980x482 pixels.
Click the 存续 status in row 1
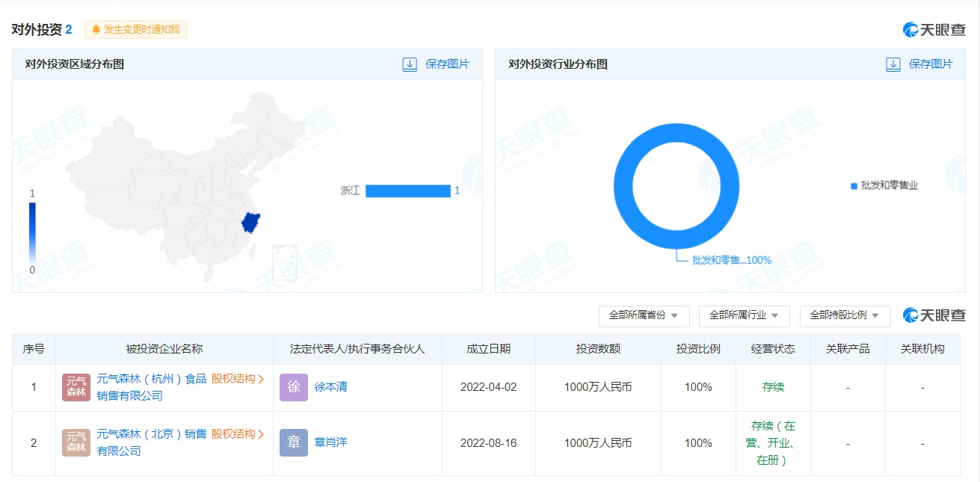tap(773, 387)
